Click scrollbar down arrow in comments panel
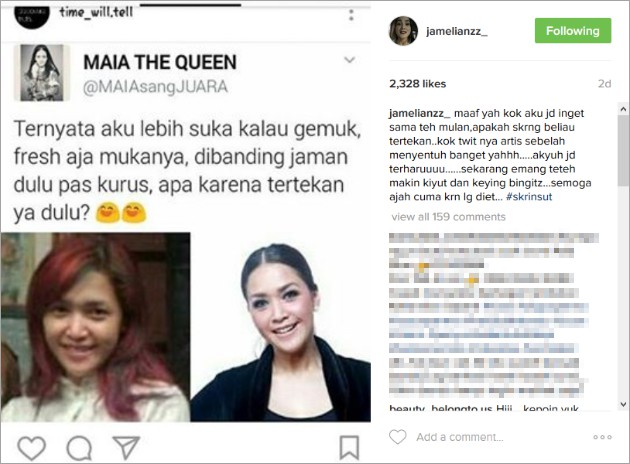 pos(623,405)
